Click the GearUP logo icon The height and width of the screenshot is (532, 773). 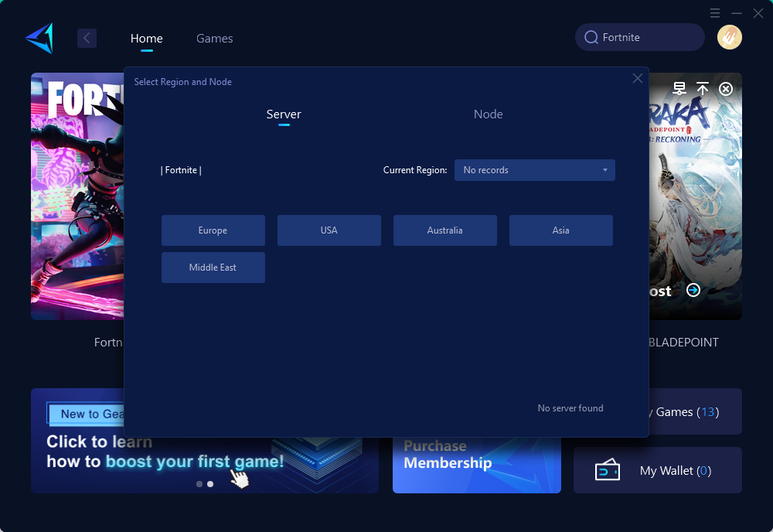coord(39,38)
